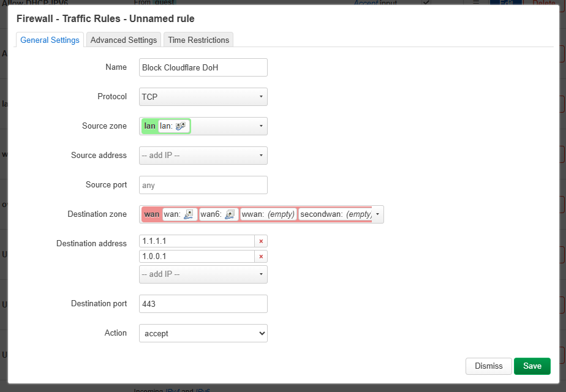Click the wan6 interface icon in Destination zone
The width and height of the screenshot is (566, 392).
230,214
